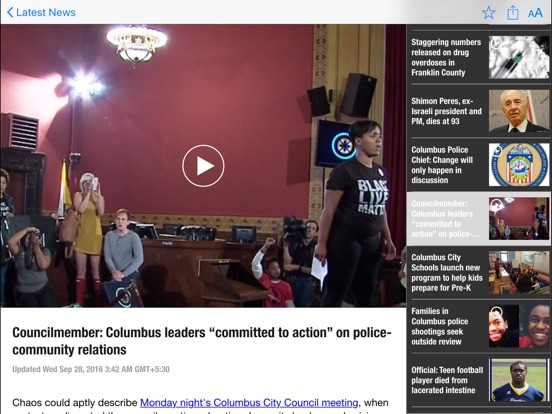Select highlighted Councilmember committed to action item
The image size is (552, 414).
(479, 219)
